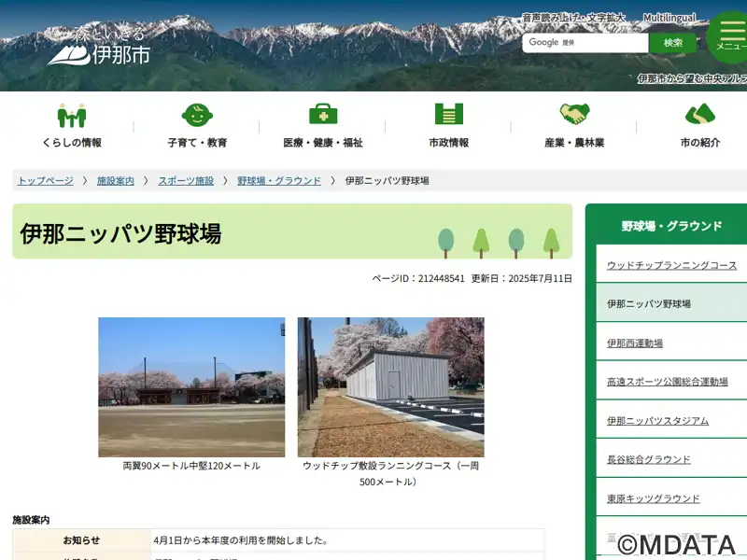
Task: Click the Ina City logo
Action: point(99,47)
